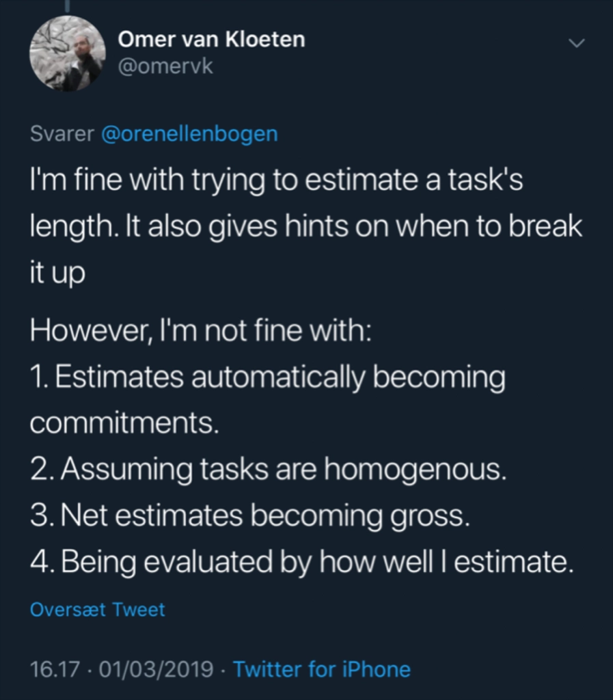Open the Twitter for iPhone source link
The image size is (613, 700).
(322, 669)
